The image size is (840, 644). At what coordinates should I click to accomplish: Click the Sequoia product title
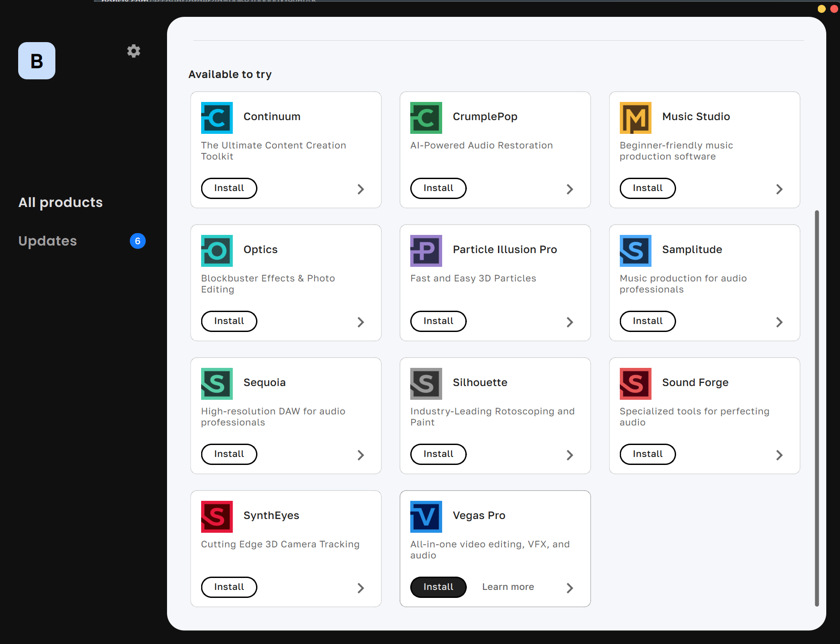point(264,383)
